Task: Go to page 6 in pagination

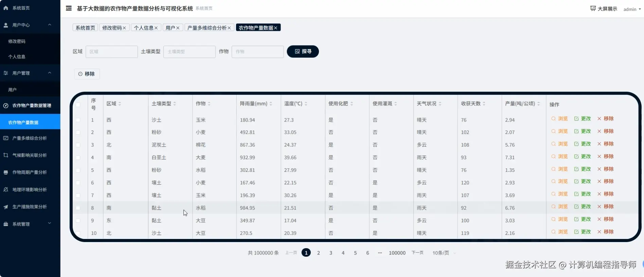Action: [x=368, y=253]
